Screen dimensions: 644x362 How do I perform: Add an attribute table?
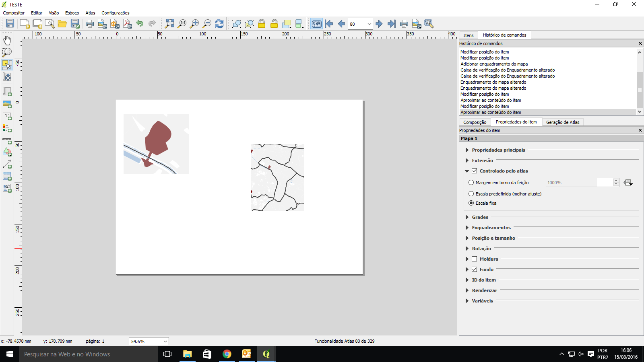[x=7, y=176]
